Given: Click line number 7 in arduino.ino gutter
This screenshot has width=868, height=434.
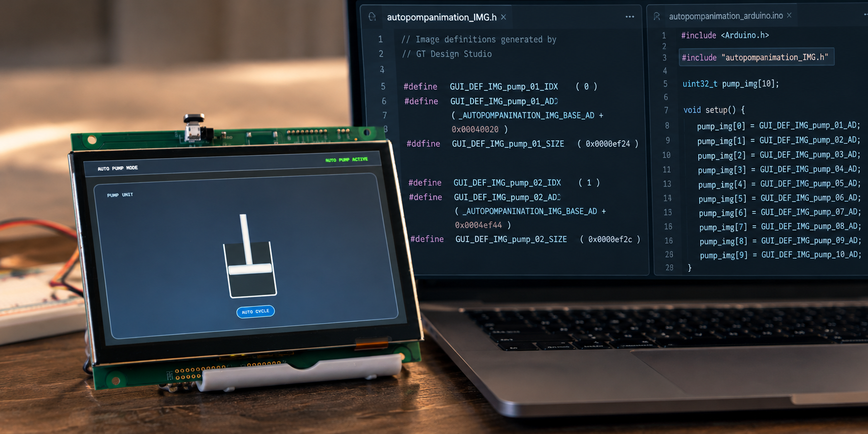Looking at the screenshot, I should click(666, 111).
